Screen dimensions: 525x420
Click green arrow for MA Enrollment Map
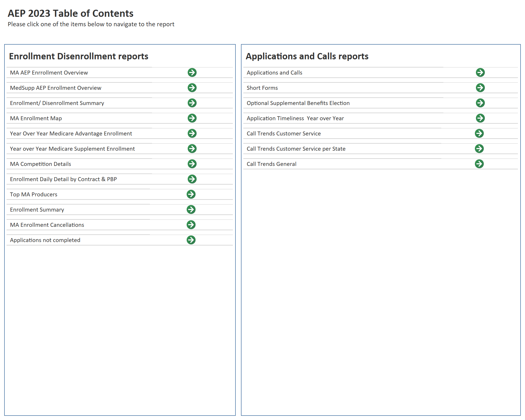(192, 118)
